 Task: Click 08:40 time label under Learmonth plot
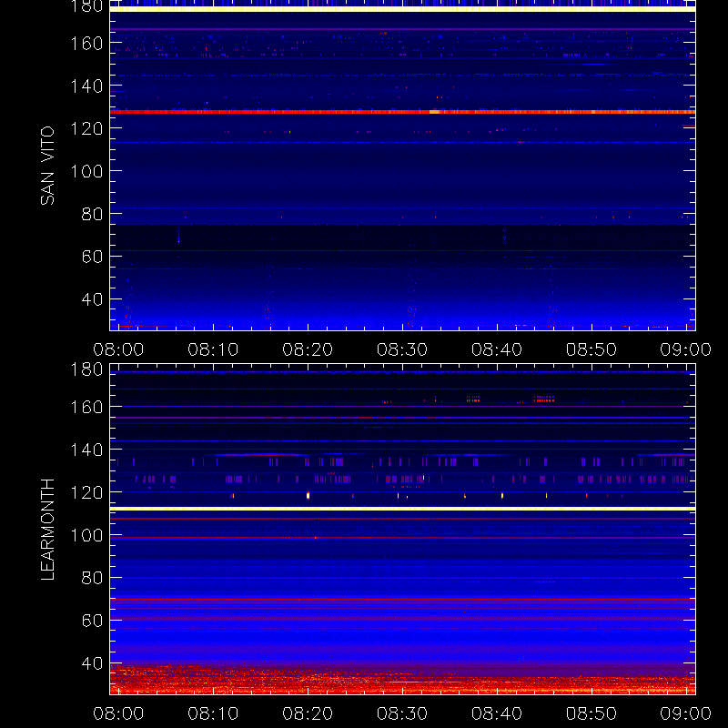point(497,713)
